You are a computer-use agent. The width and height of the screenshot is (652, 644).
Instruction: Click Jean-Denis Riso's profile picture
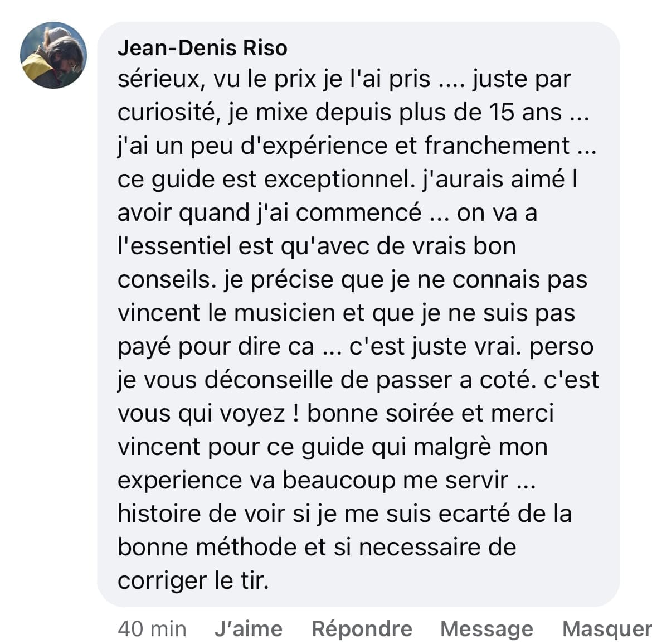(53, 55)
